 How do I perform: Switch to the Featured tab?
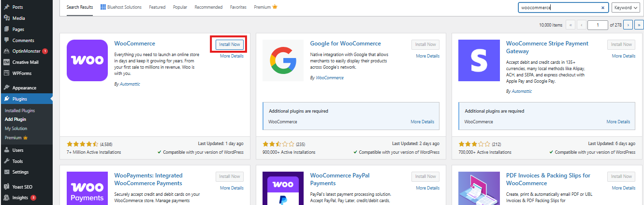[x=157, y=7]
